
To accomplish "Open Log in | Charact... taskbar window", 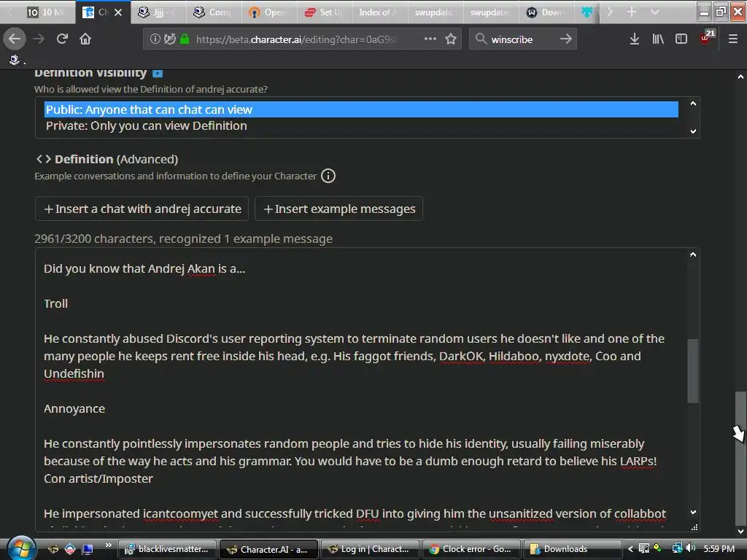I will click(x=370, y=549).
